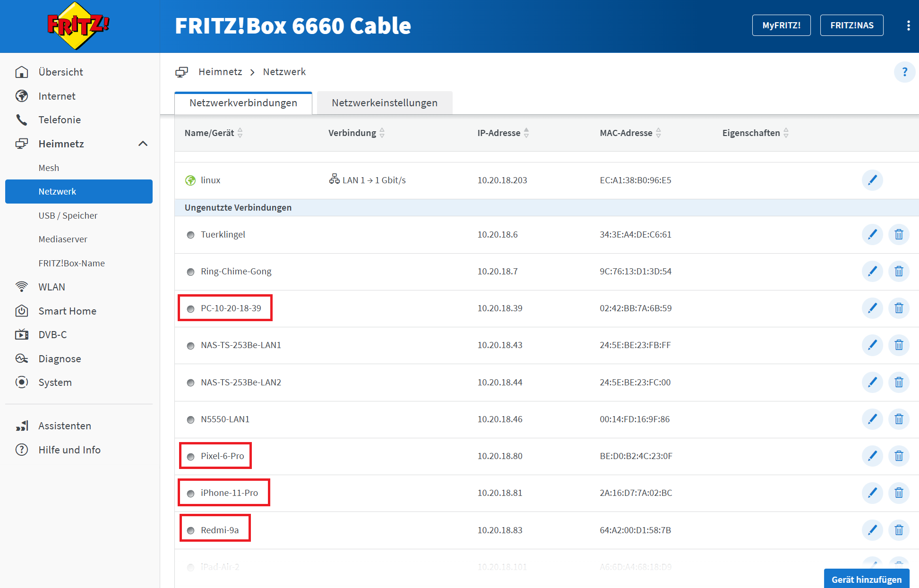The image size is (919, 588).
Task: Edit the N5550-LAN1 device
Action: point(872,419)
